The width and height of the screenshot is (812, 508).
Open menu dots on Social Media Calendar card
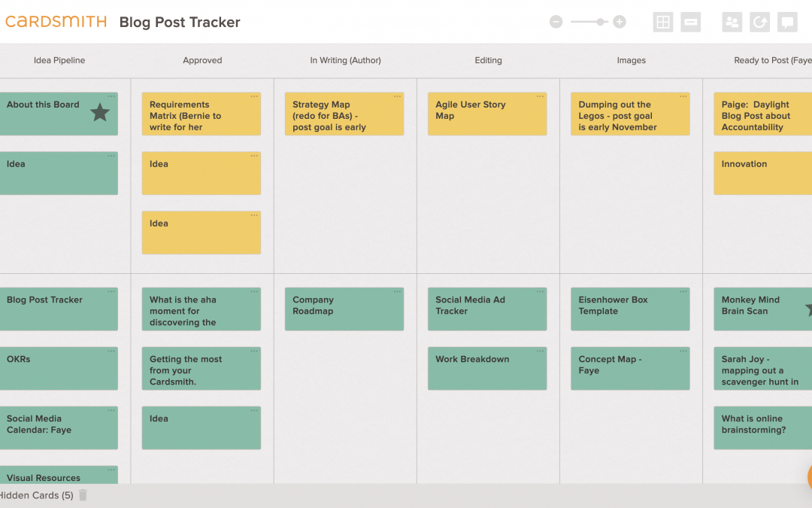(111, 411)
